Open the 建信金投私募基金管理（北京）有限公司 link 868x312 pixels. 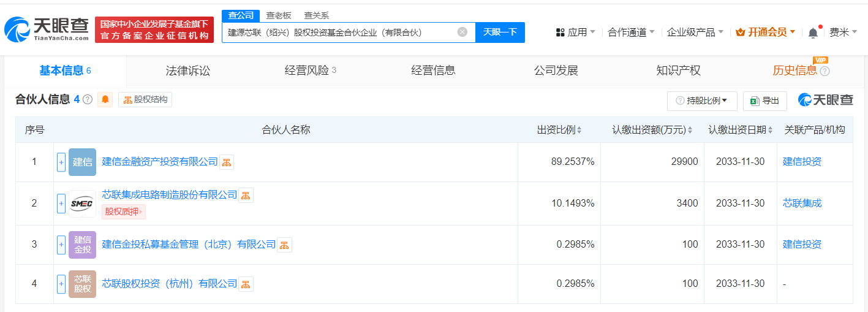(189, 245)
